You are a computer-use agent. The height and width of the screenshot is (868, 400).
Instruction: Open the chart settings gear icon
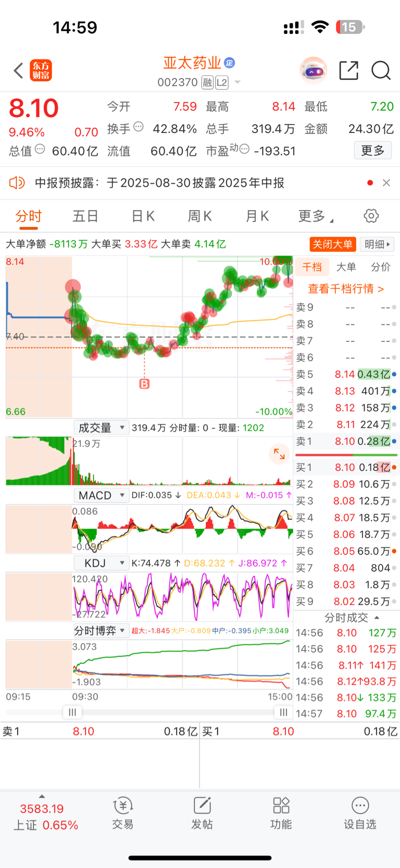[371, 216]
